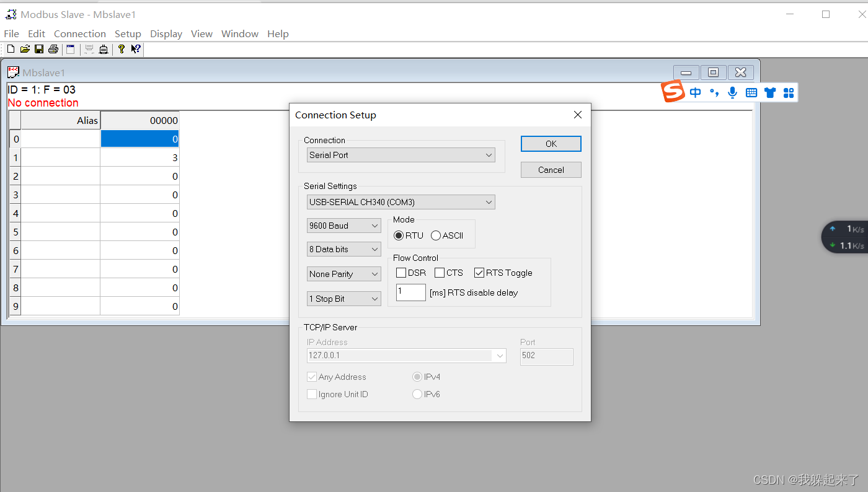
Task: Enable the DSR flow control checkbox
Action: click(401, 272)
